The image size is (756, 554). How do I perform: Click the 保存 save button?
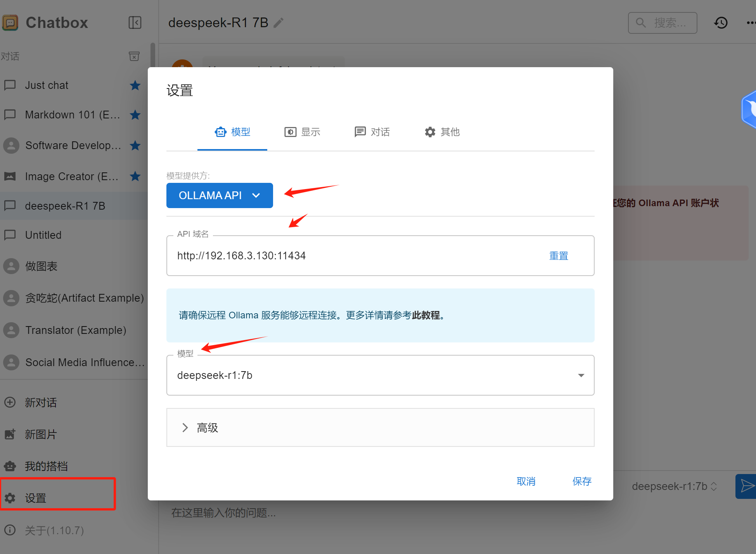(582, 481)
